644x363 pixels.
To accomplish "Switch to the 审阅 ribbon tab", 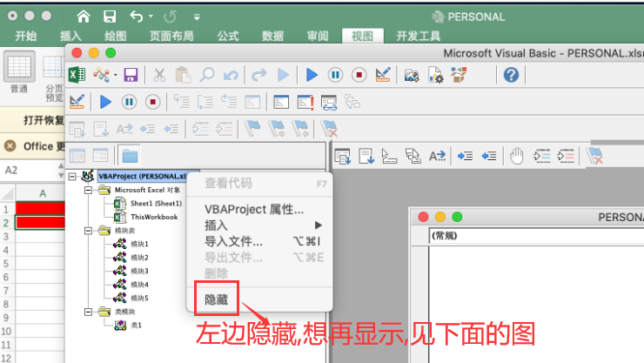I will 318,37.
